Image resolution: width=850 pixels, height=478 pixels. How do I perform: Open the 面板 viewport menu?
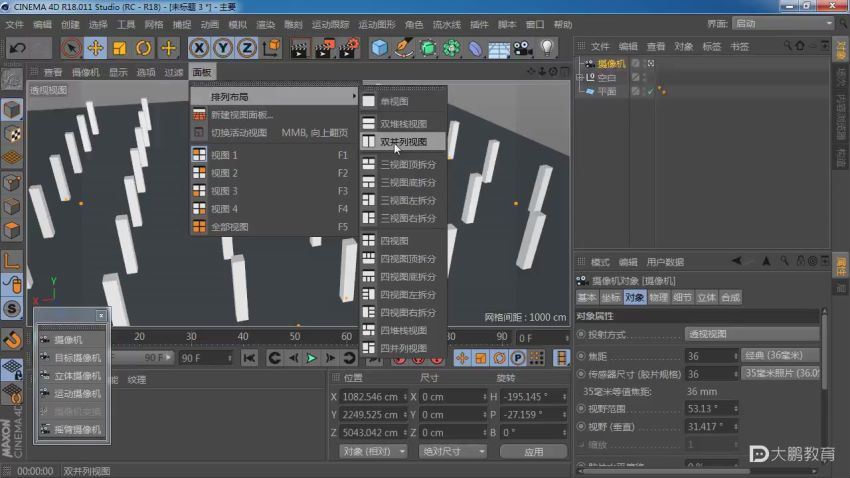coord(202,72)
